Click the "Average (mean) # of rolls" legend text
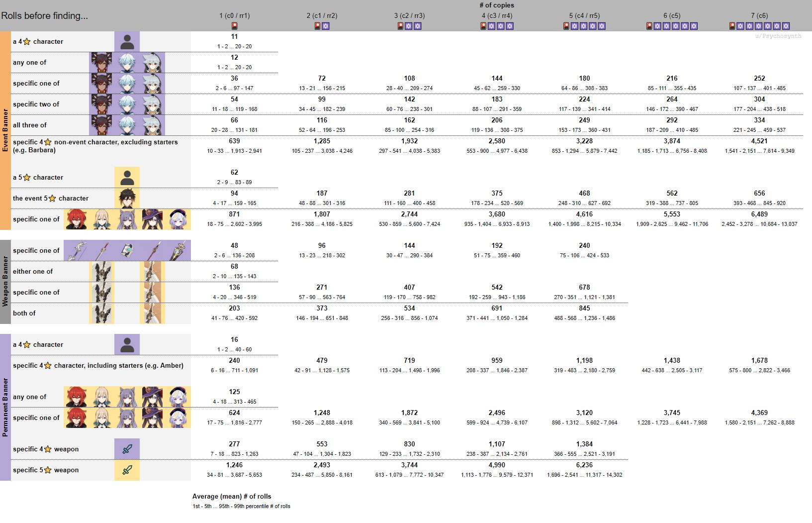This screenshot has height=523, width=812. 232,496
